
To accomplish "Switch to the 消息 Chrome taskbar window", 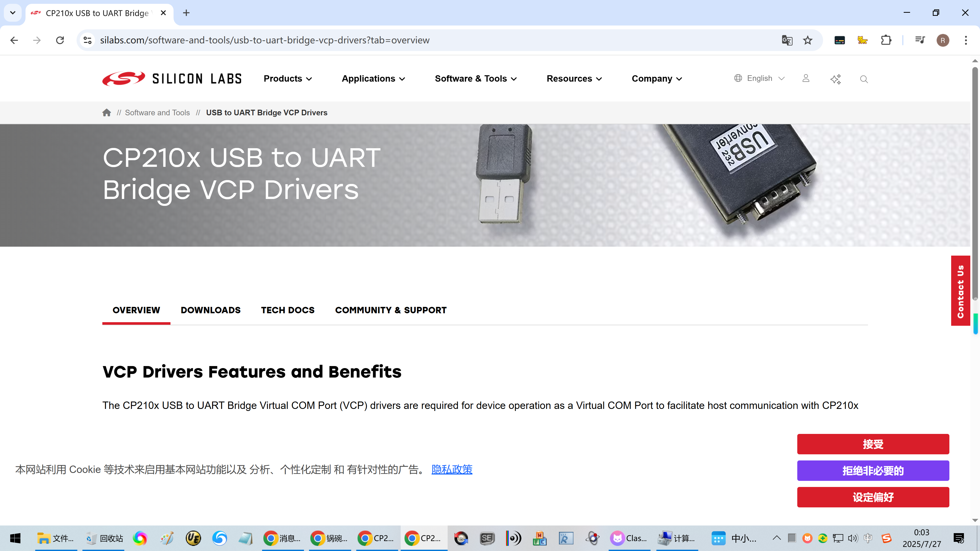I will pos(283,538).
